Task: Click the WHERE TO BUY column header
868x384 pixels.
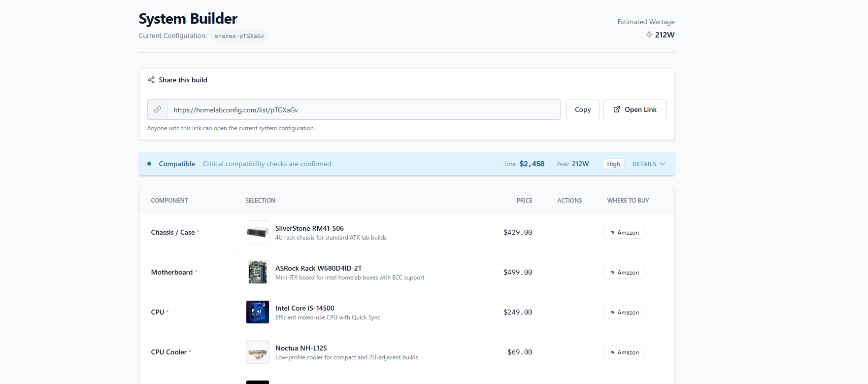Action: pyautogui.click(x=628, y=201)
